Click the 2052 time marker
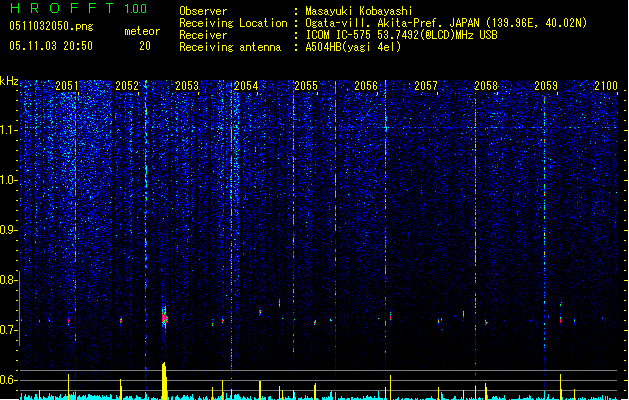The image size is (629, 400). 127,86
